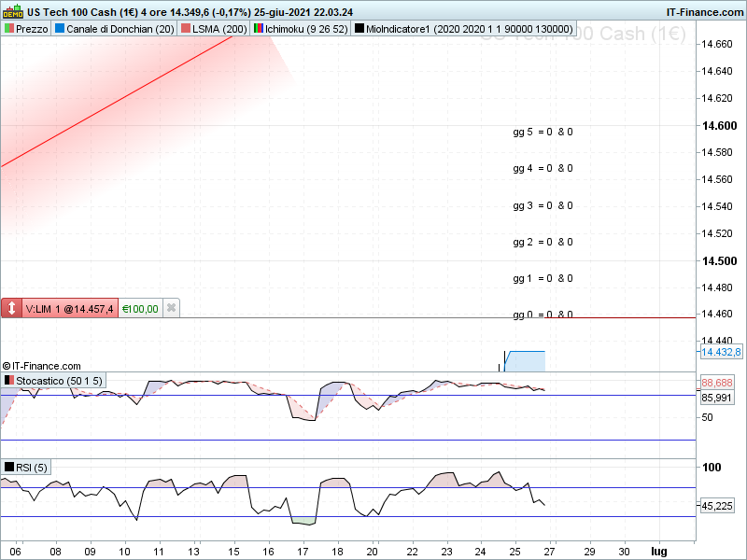Click the IT-Finance.com link at top right
Viewport: 747px width, 560px height.
coord(705,12)
